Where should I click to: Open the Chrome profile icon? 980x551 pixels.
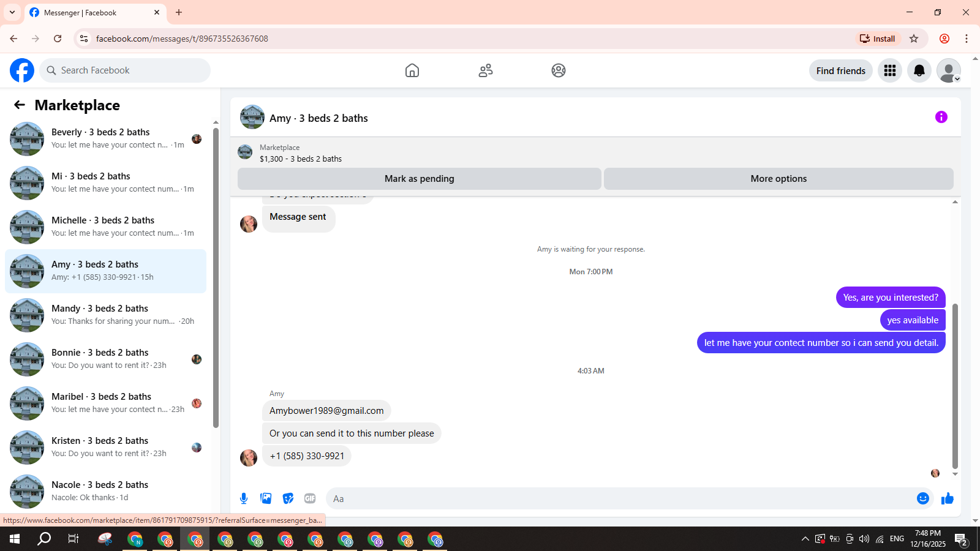point(944,39)
